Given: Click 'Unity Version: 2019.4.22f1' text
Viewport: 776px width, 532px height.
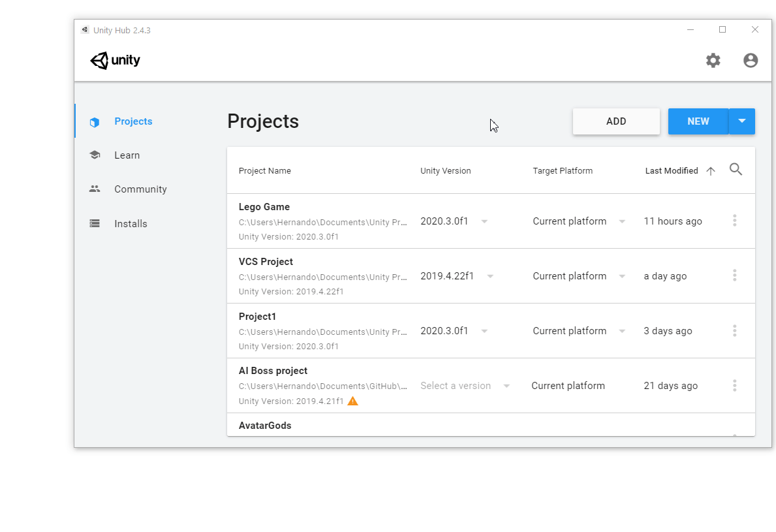Looking at the screenshot, I should tap(291, 292).
